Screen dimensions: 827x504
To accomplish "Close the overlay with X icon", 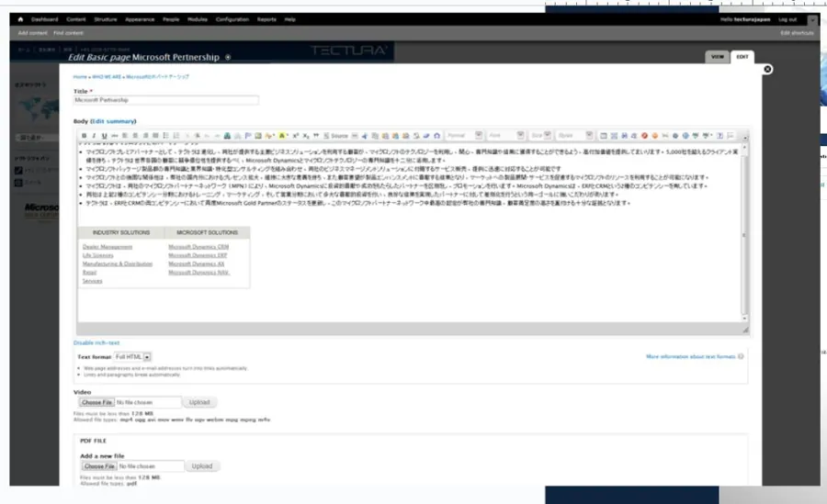I will [767, 69].
